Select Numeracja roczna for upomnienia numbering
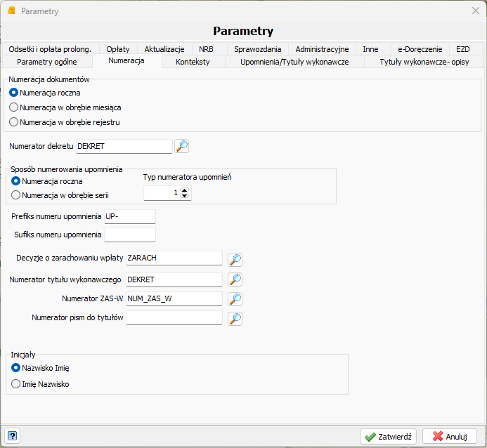 click(x=47, y=181)
